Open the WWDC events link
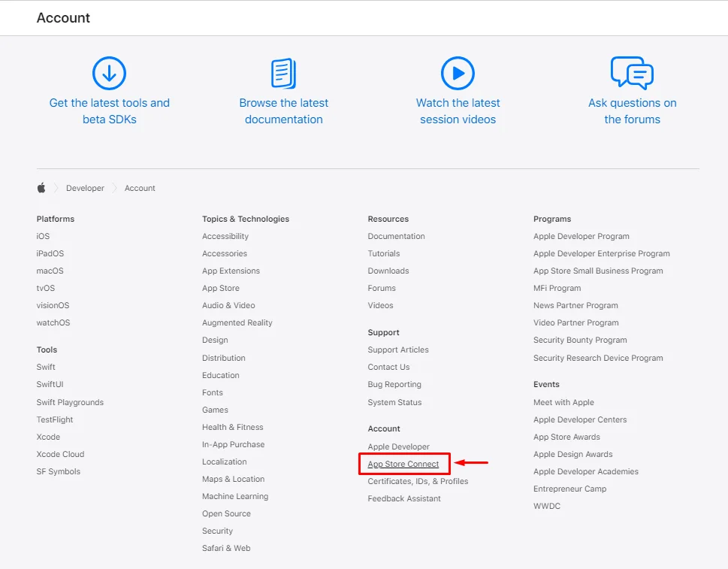Viewport: 728px width, 569px height. 547,506
